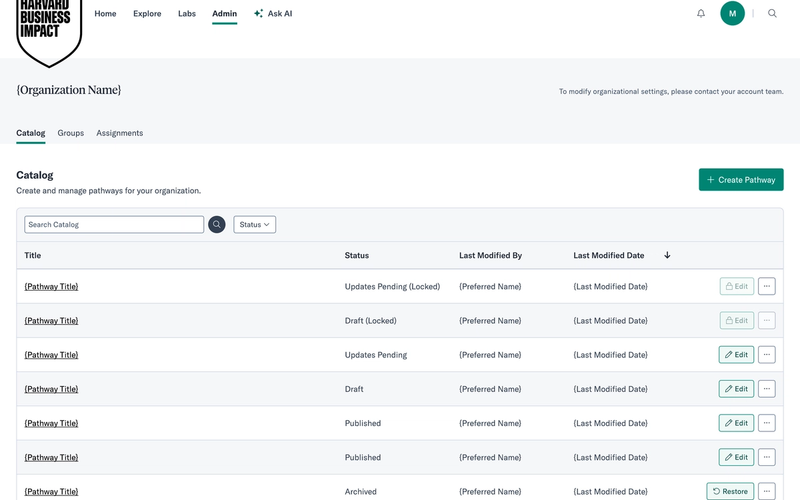Click the "Draft (Locked)" status cell
Image resolution: width=800 pixels, height=500 pixels.
click(370, 321)
